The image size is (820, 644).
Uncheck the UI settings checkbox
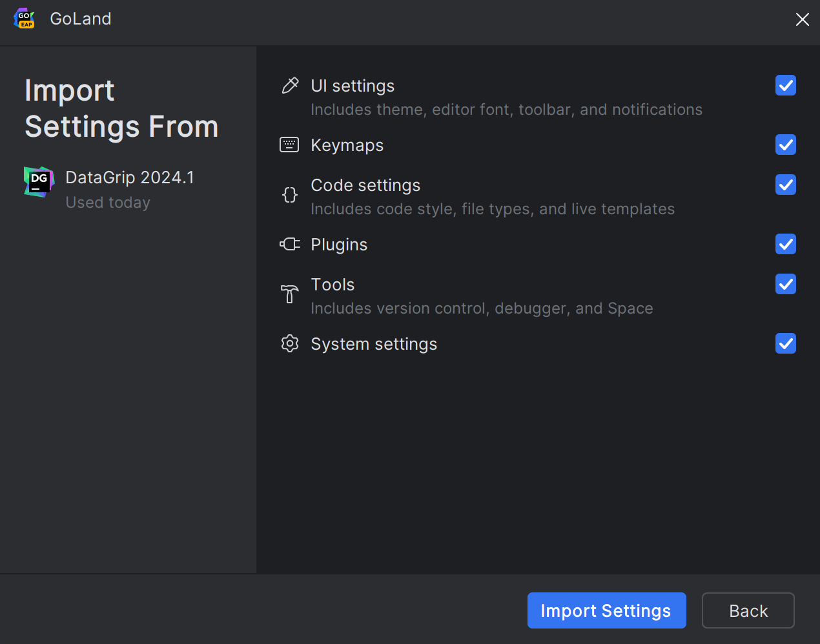(785, 85)
